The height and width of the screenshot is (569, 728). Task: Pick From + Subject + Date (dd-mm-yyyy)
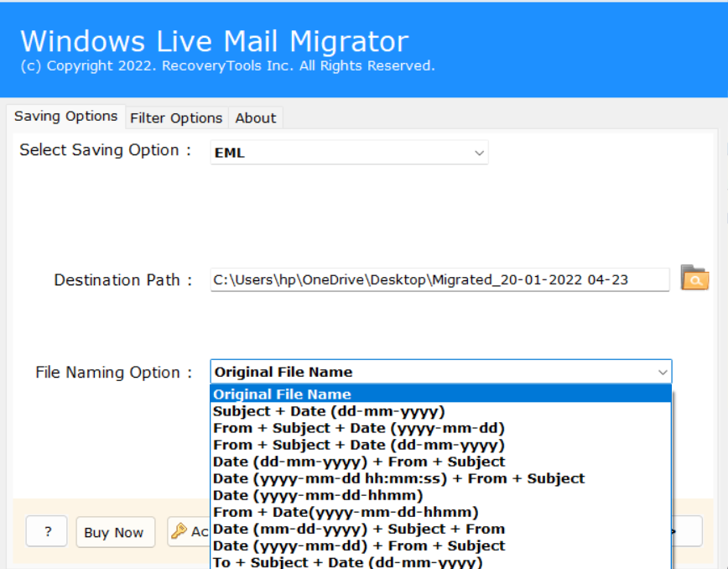[x=441, y=445]
